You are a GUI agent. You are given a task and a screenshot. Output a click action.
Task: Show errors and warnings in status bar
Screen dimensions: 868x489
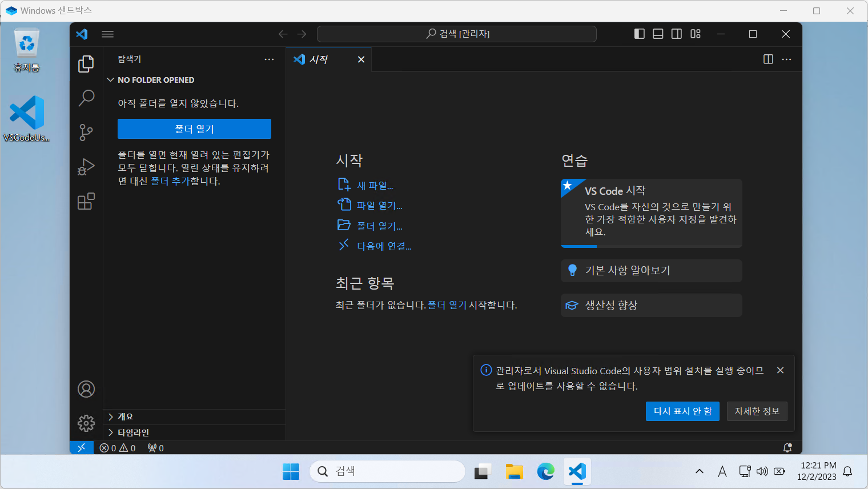118,448
